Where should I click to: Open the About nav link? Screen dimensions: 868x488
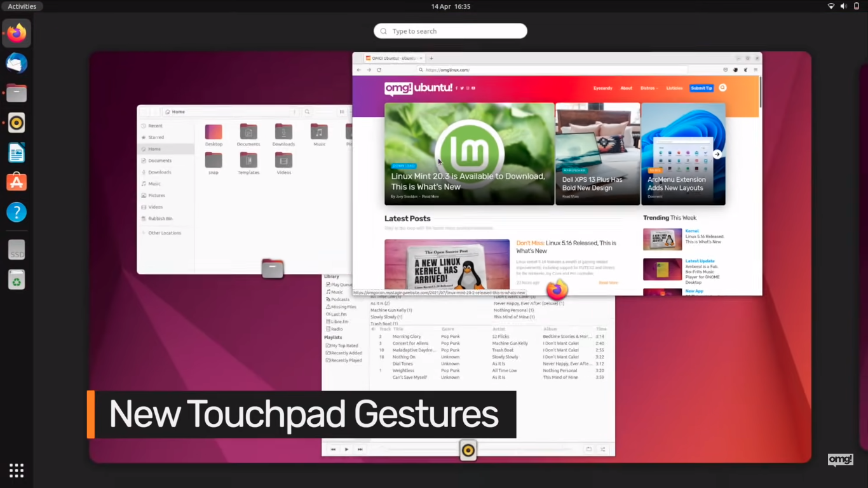627,88
